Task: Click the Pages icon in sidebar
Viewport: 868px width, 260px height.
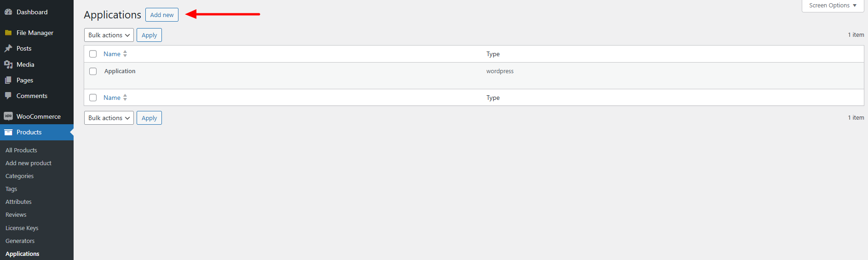Action: [8, 80]
